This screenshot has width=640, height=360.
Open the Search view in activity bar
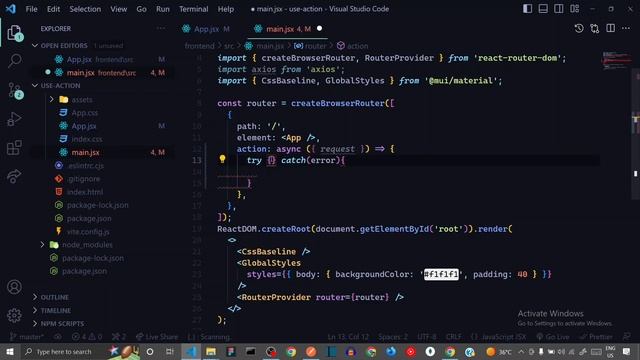(x=15, y=61)
